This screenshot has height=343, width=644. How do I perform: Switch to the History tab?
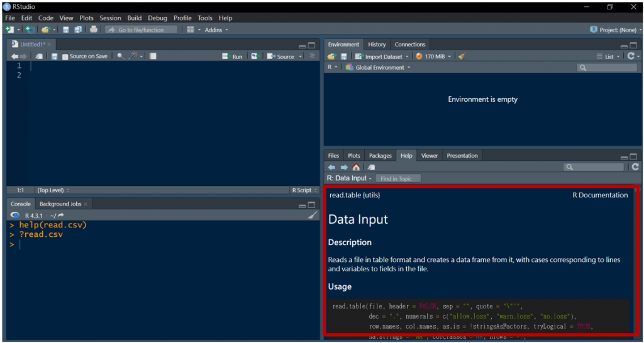click(377, 45)
